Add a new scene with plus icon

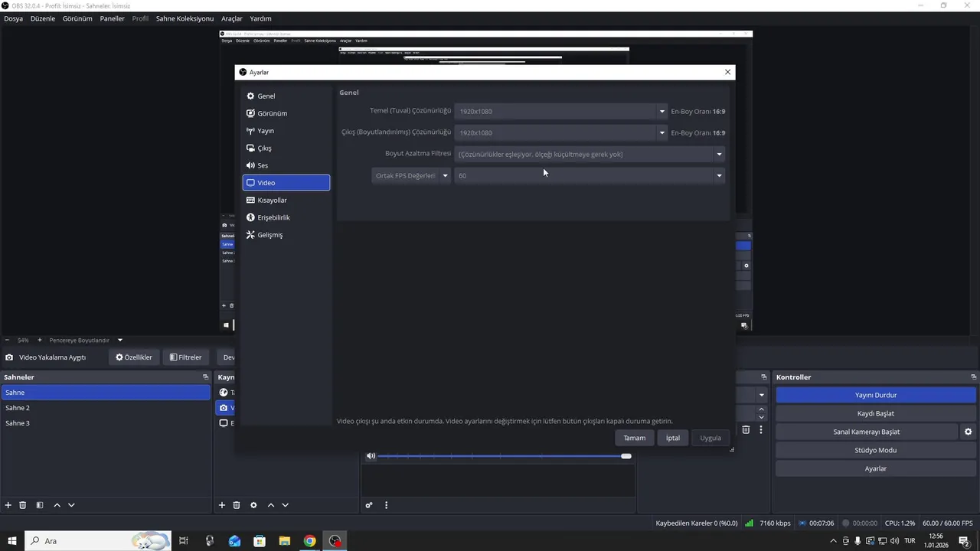point(8,505)
